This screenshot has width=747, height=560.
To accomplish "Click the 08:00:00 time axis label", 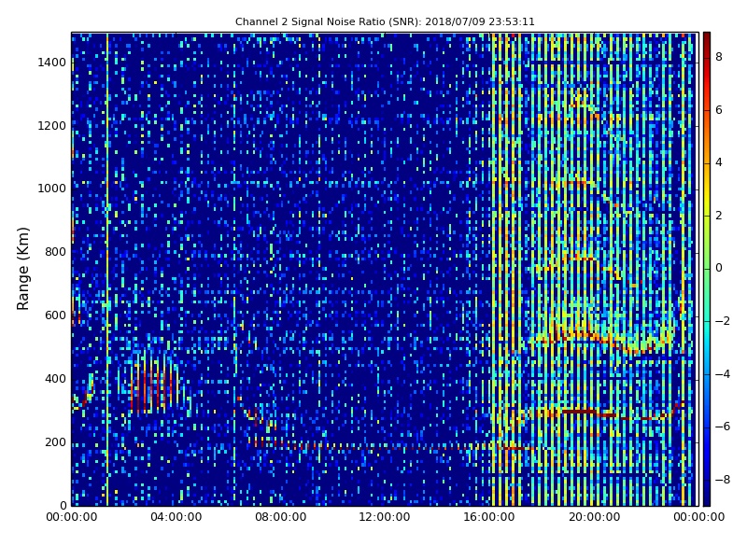I will pos(281,517).
